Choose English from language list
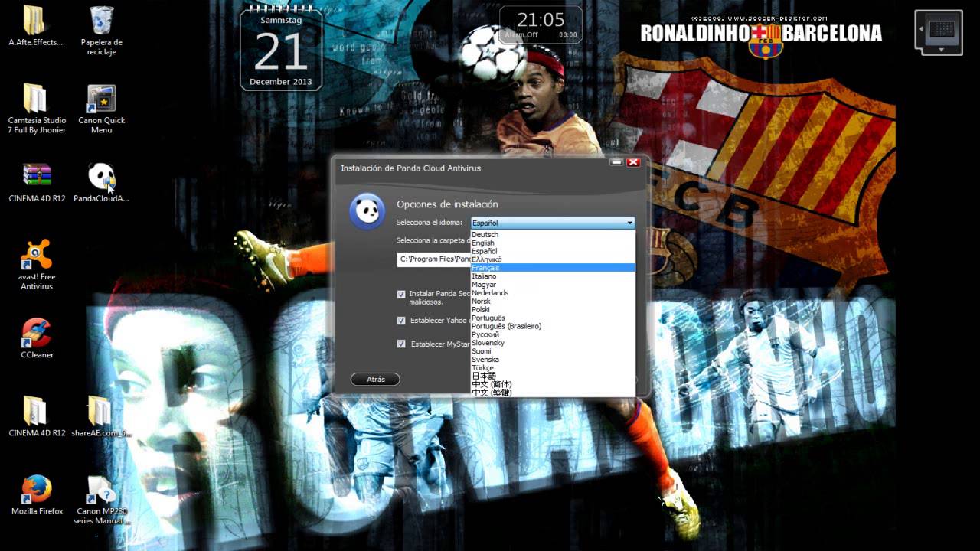Image resolution: width=980 pixels, height=551 pixels. pyautogui.click(x=553, y=243)
